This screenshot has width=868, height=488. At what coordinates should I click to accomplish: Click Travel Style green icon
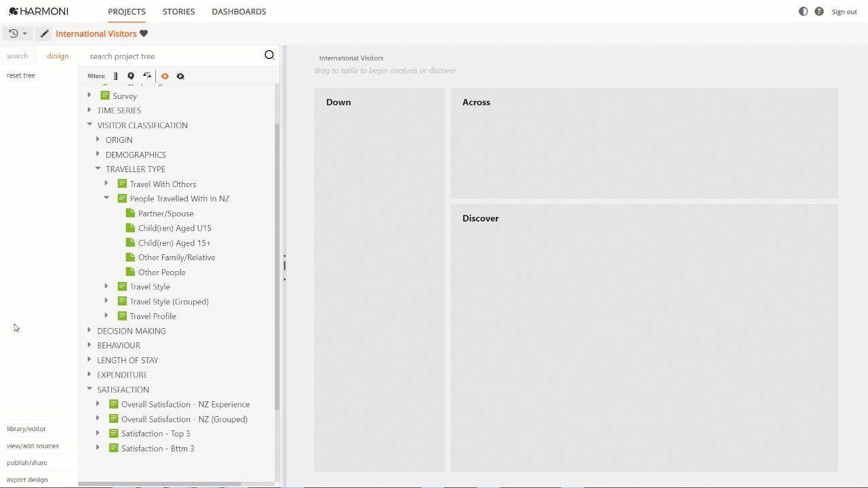[x=122, y=286]
